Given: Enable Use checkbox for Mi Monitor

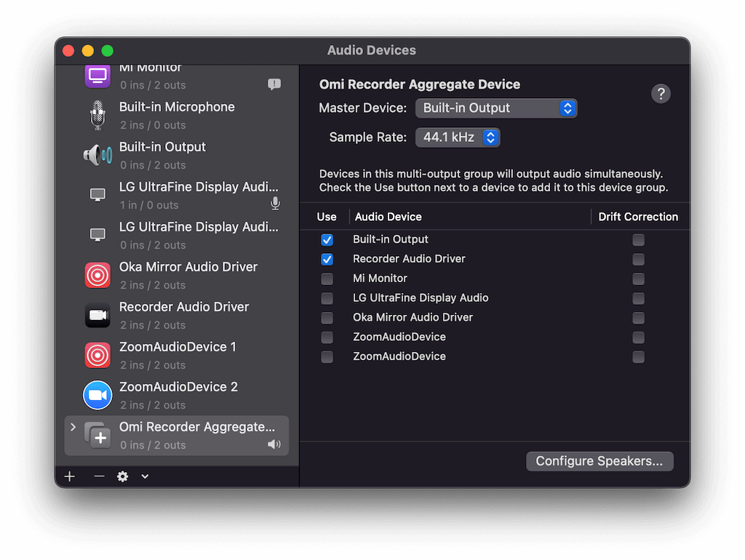Looking at the screenshot, I should 327,279.
